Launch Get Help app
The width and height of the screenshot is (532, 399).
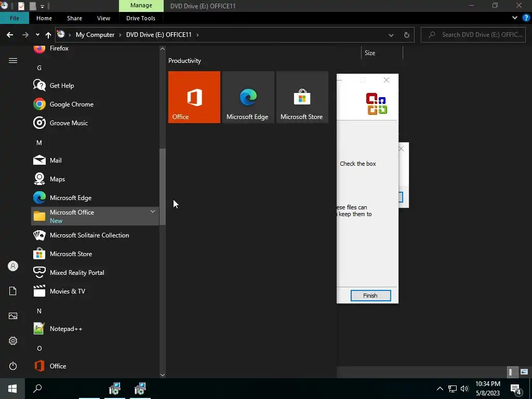95,86
